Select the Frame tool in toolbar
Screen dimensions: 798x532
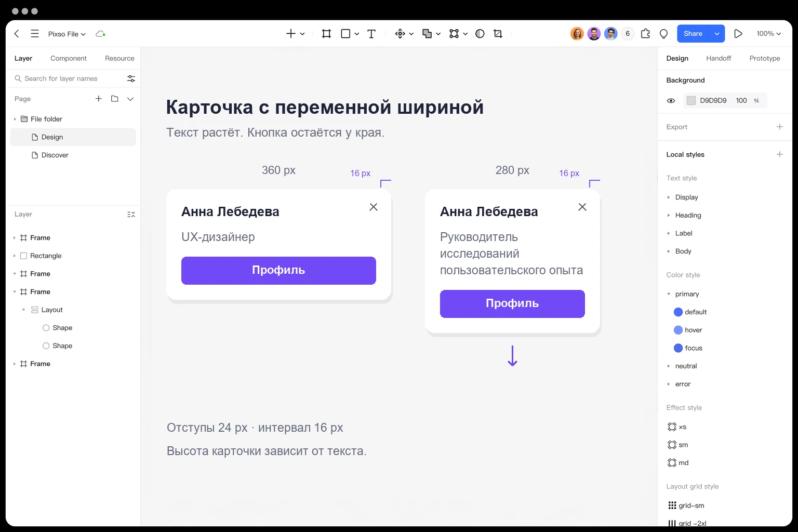pos(326,34)
